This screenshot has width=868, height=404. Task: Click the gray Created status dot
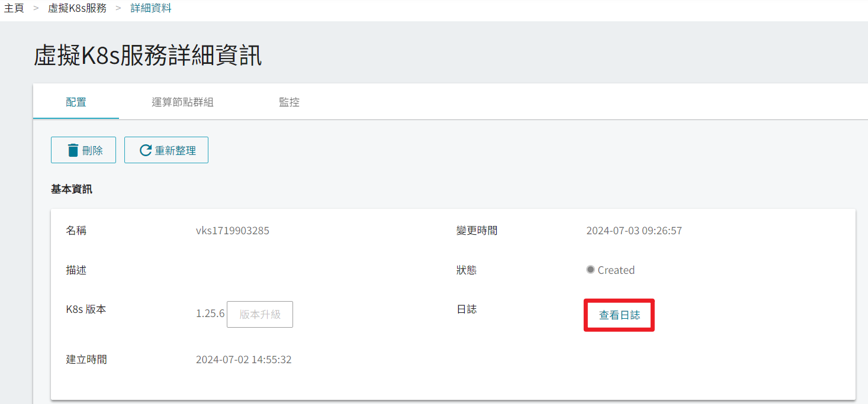590,269
